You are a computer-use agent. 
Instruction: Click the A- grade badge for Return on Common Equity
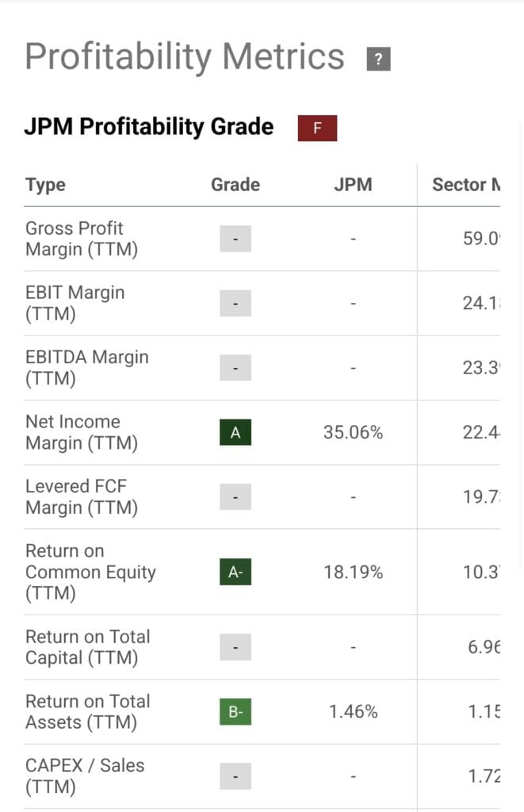click(x=235, y=572)
